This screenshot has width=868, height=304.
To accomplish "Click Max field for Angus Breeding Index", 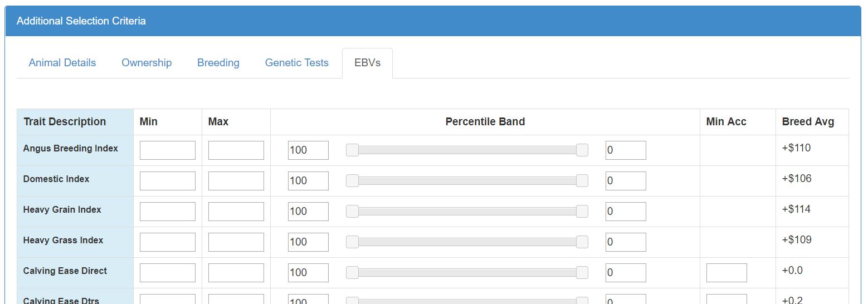I will (x=236, y=150).
